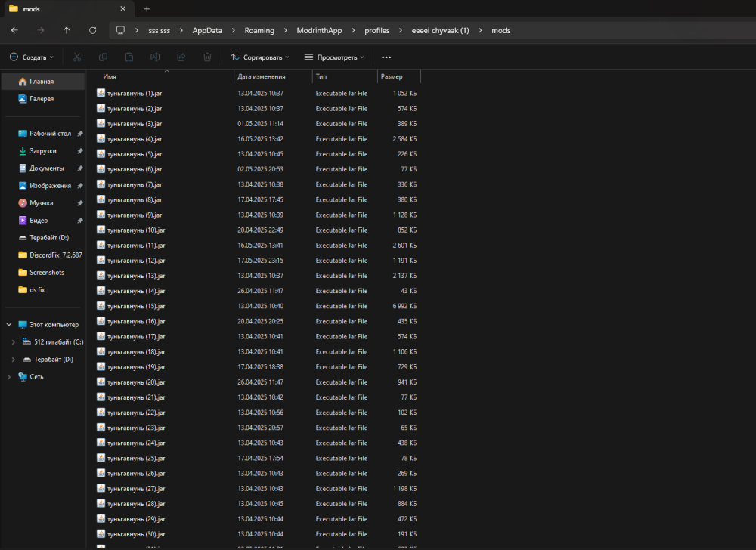This screenshot has height=550, width=756.
Task: Select file туньгавнунь (1).jar
Action: pos(135,94)
